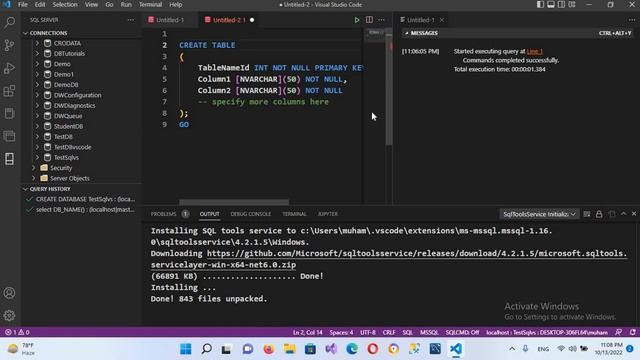The width and height of the screenshot is (640, 360).
Task: Open the Search view in activity bar
Action: (9, 22)
